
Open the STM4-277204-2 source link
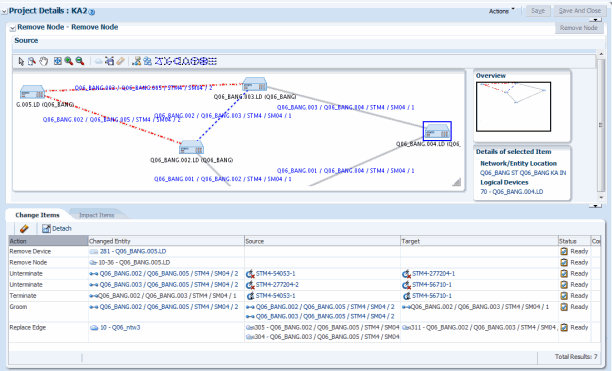pyautogui.click(x=278, y=285)
